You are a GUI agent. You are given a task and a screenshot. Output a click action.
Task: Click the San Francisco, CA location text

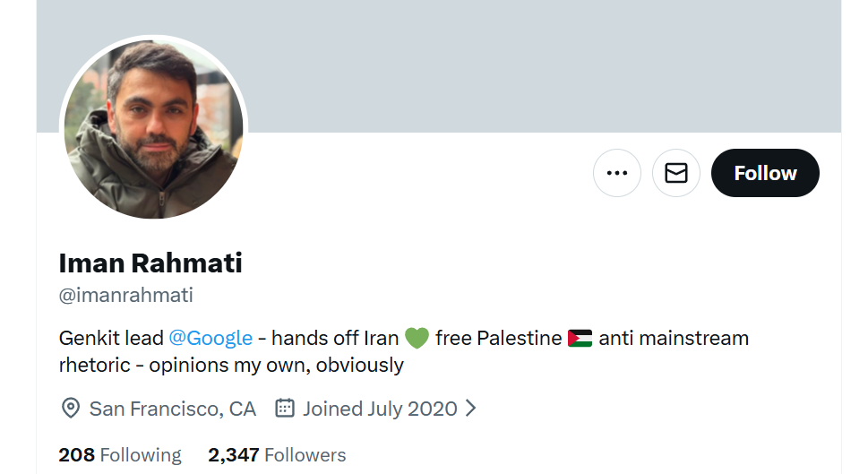(173, 409)
